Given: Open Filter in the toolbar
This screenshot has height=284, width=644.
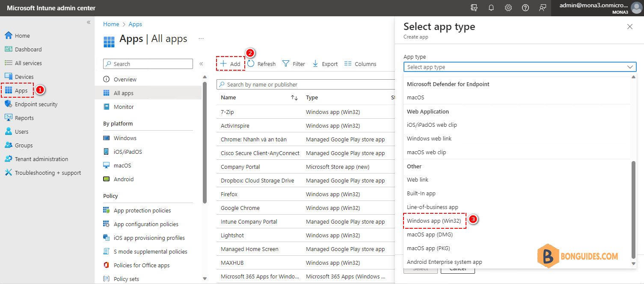Looking at the screenshot, I should click(294, 64).
